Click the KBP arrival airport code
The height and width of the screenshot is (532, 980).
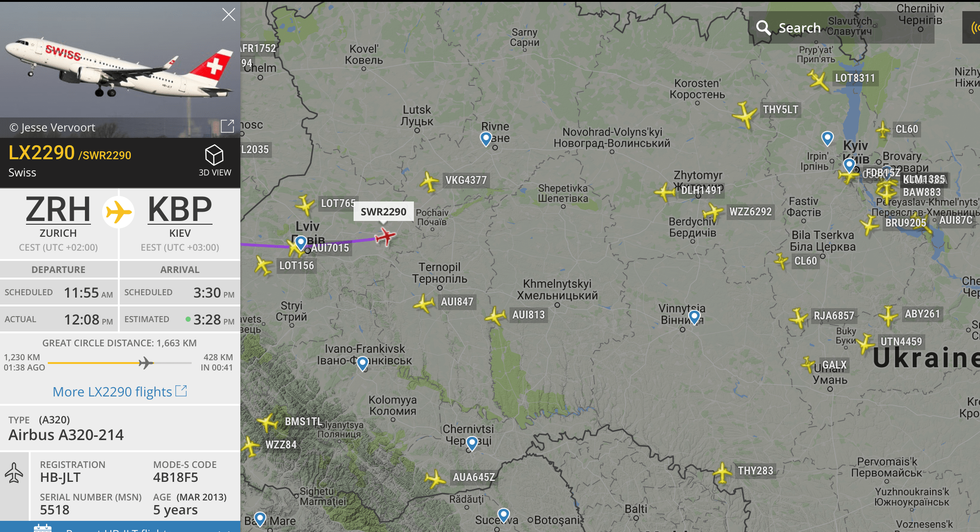180,209
